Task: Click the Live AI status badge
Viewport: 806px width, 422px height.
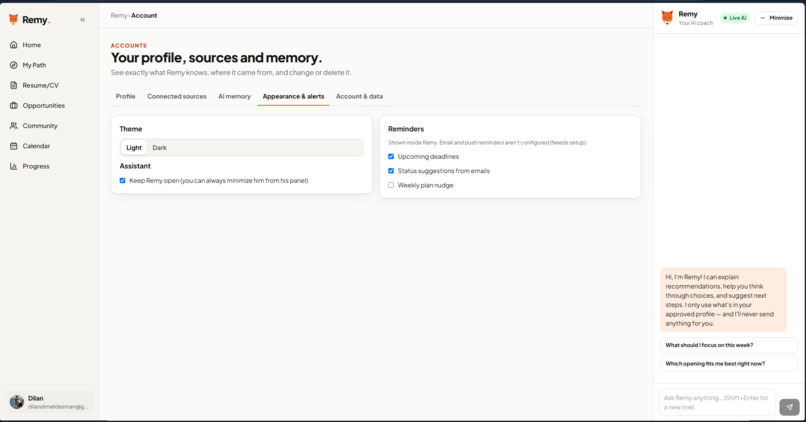Action: coord(735,18)
